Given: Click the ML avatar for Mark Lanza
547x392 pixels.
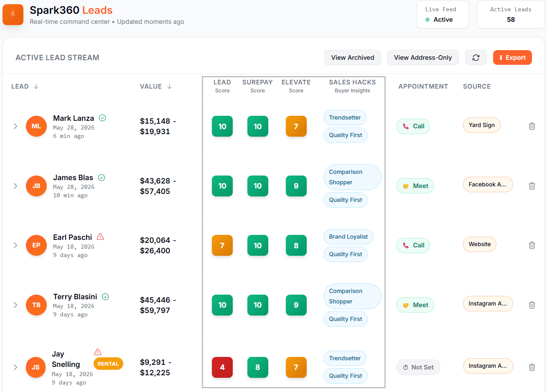Looking at the screenshot, I should pos(36,126).
